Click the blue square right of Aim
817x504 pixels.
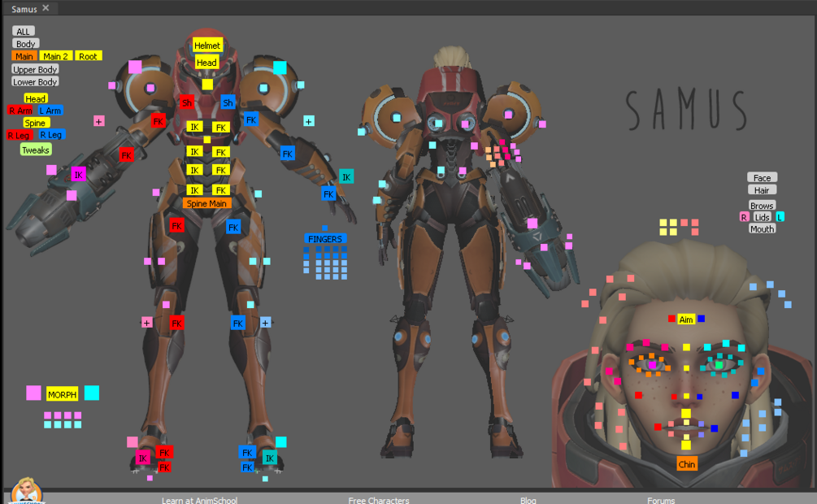coord(702,319)
